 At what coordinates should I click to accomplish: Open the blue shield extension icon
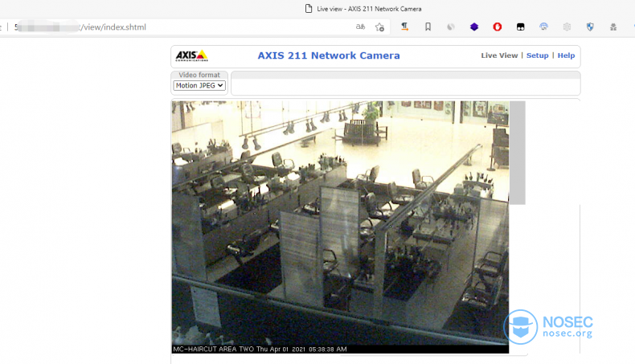point(590,27)
